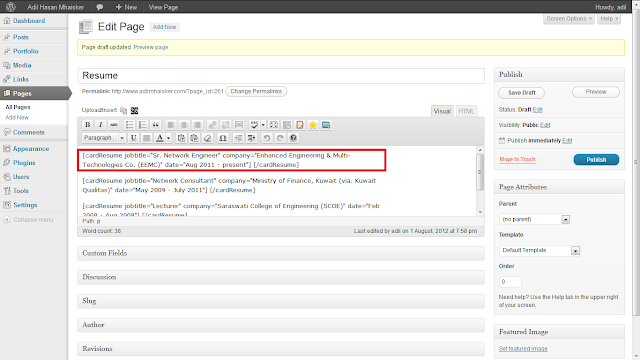Redo the last edit

pos(280,138)
